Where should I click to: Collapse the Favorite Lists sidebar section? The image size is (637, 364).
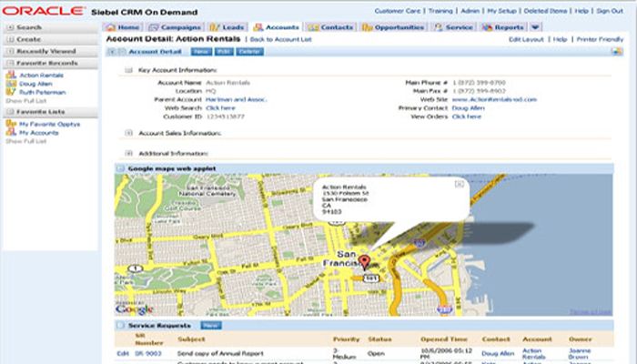coord(10,111)
